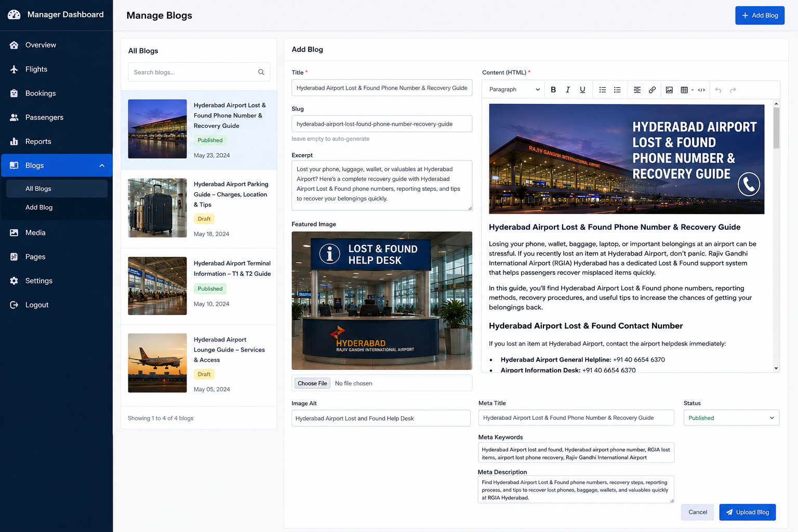Click the Passengers people icon in sidebar

pyautogui.click(x=14, y=117)
